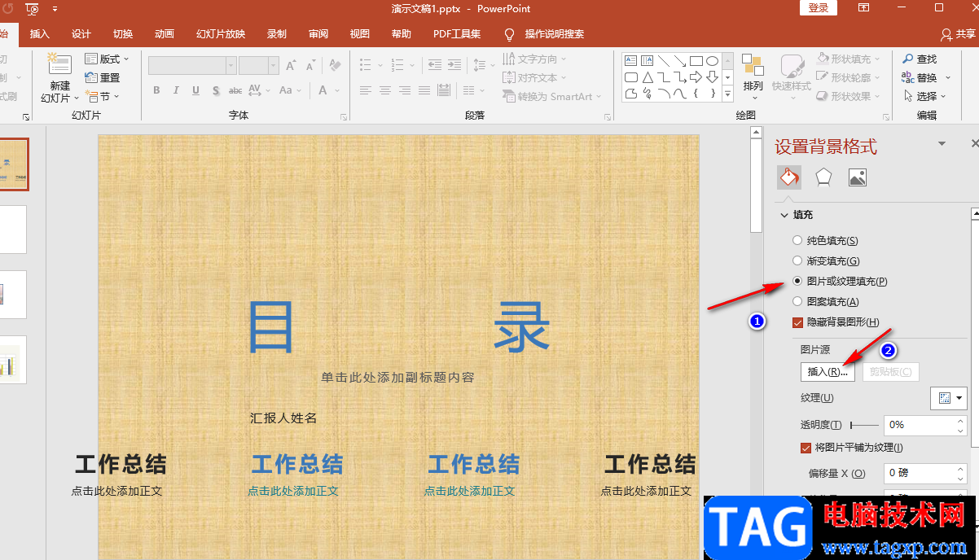Open the Design 设计 ribbon tab

click(x=81, y=34)
